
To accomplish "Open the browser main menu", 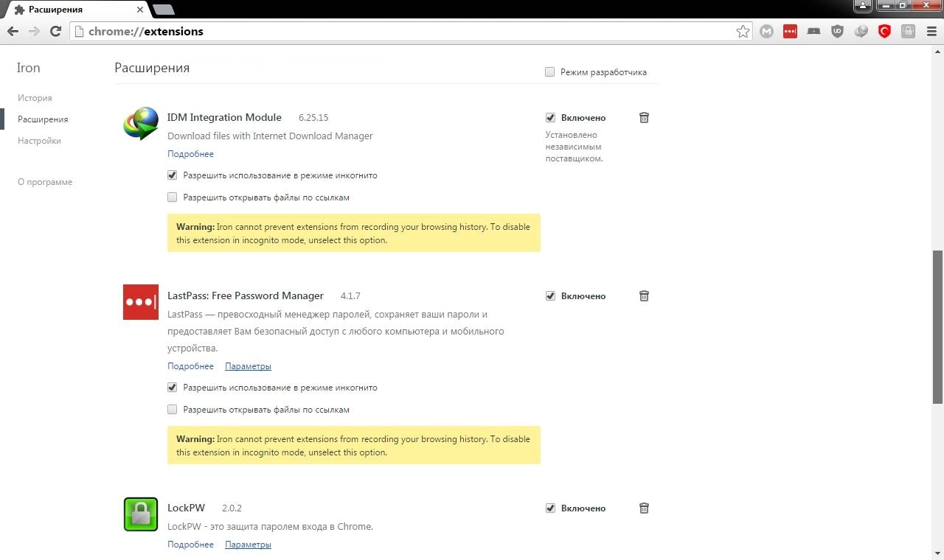I will point(932,31).
